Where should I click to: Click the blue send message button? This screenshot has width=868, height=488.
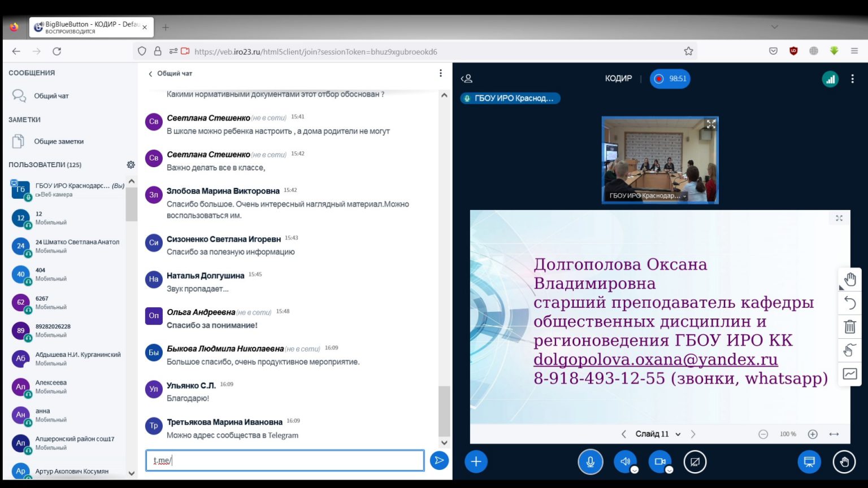(x=439, y=461)
